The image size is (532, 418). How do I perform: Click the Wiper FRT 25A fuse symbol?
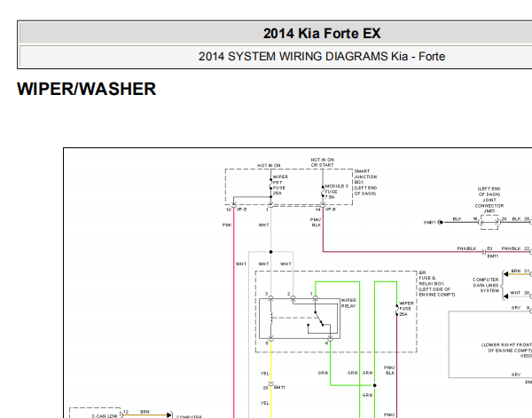tap(269, 187)
